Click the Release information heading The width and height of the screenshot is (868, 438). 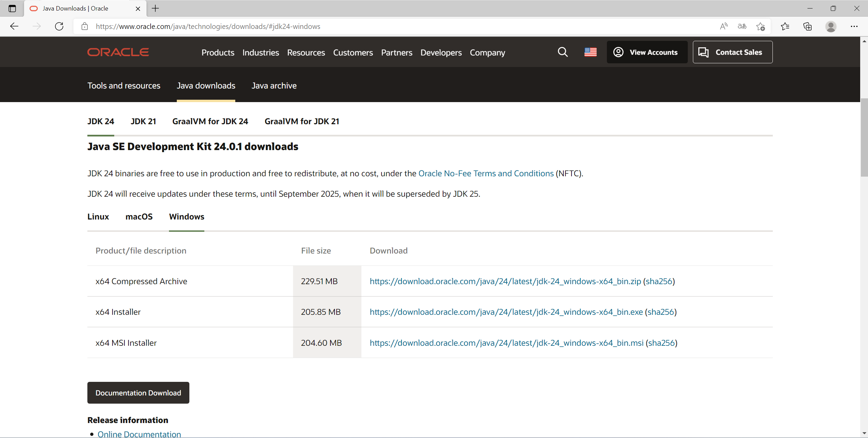(128, 420)
